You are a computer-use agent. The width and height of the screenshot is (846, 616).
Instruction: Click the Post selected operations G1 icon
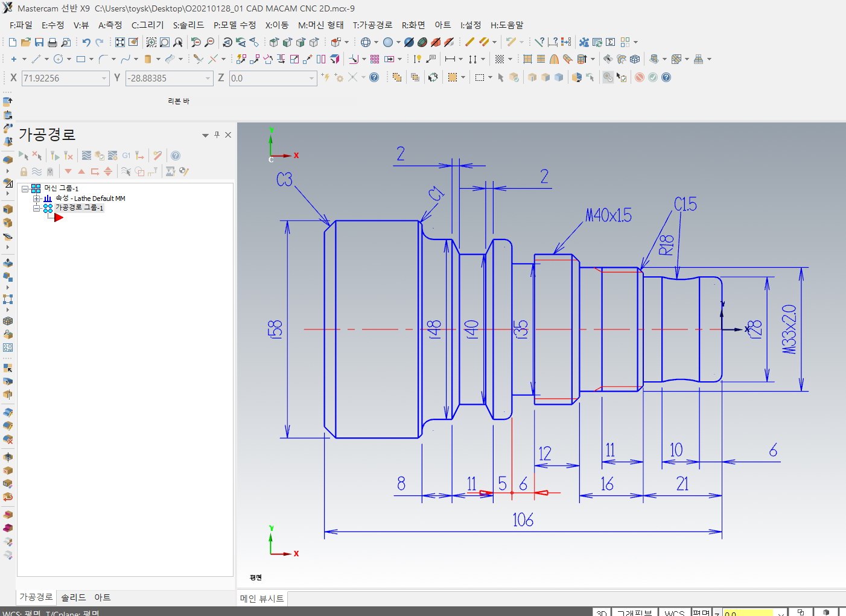[x=126, y=156]
